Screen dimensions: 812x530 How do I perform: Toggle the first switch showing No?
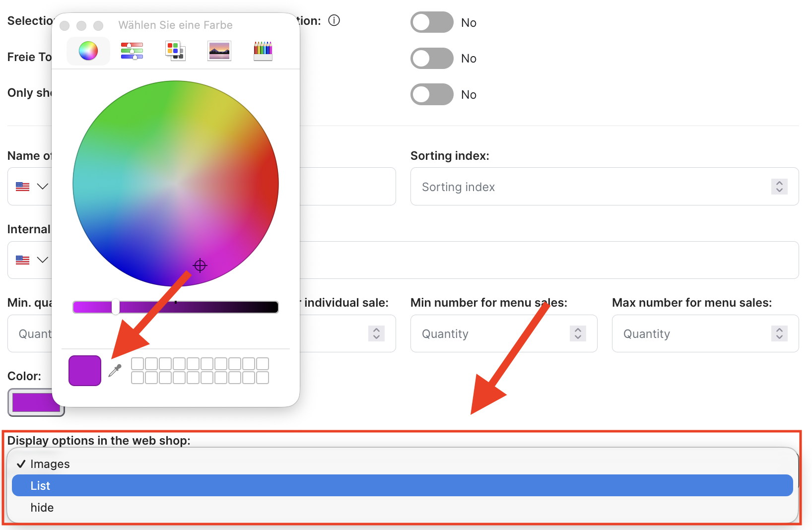point(431,22)
